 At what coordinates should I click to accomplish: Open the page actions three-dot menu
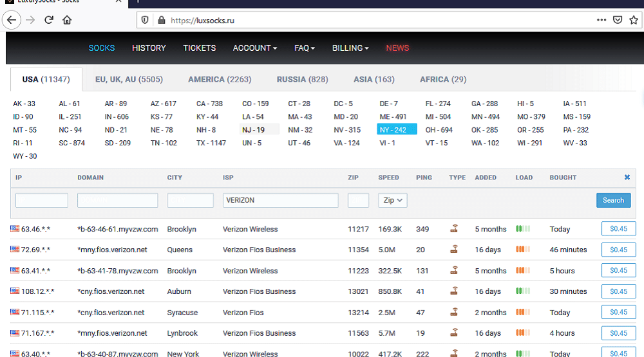tap(601, 20)
